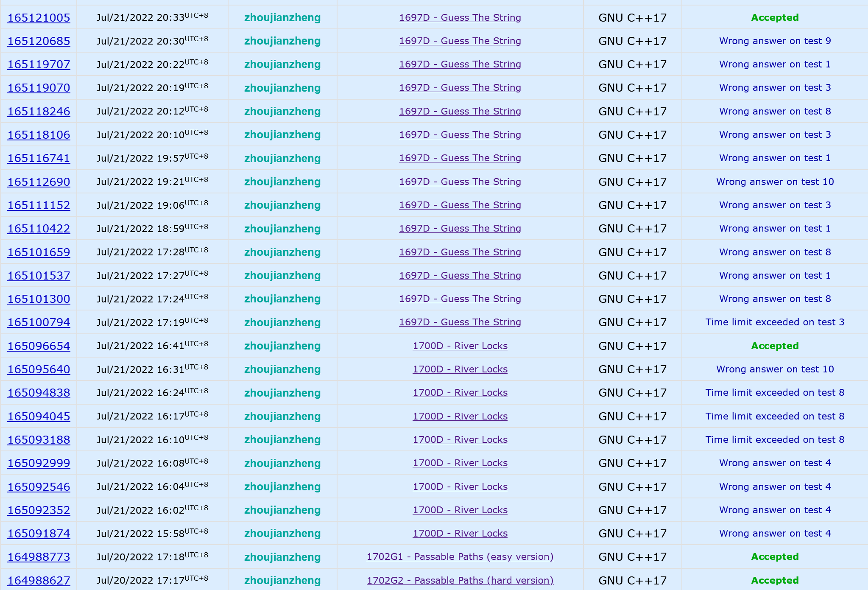Open 1697D Guess The String problem in Accepted row
Image resolution: width=868 pixels, height=590 pixels.
point(460,18)
